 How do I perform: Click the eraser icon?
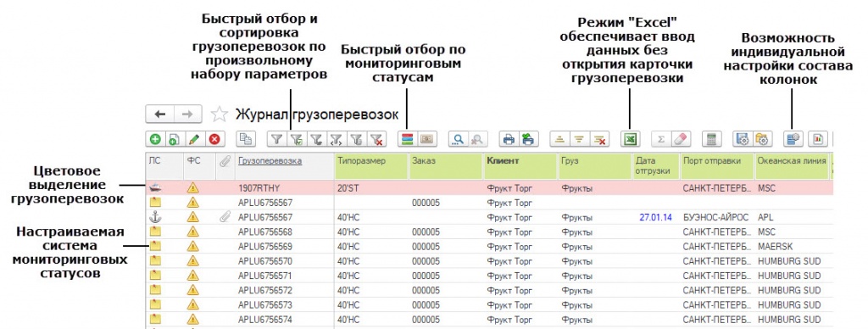(680, 140)
